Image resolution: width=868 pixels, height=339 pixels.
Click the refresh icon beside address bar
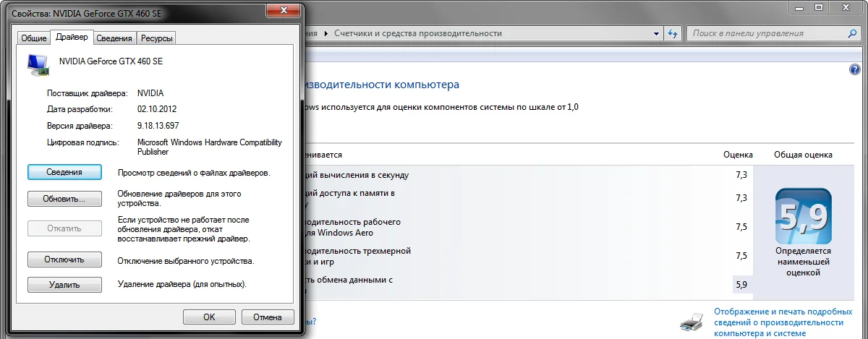[673, 33]
